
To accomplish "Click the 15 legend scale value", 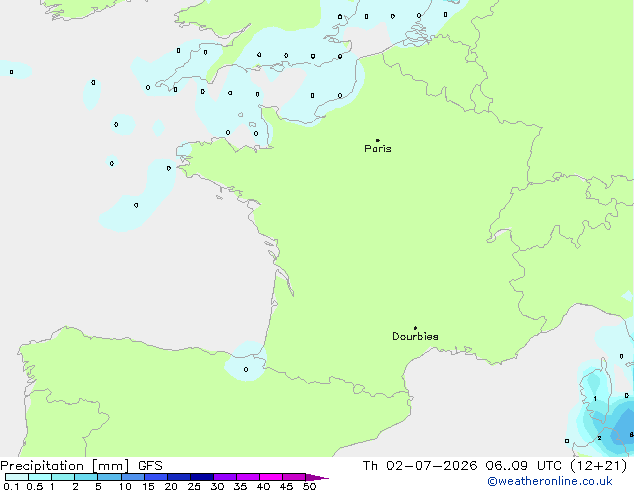I will tap(148, 486).
